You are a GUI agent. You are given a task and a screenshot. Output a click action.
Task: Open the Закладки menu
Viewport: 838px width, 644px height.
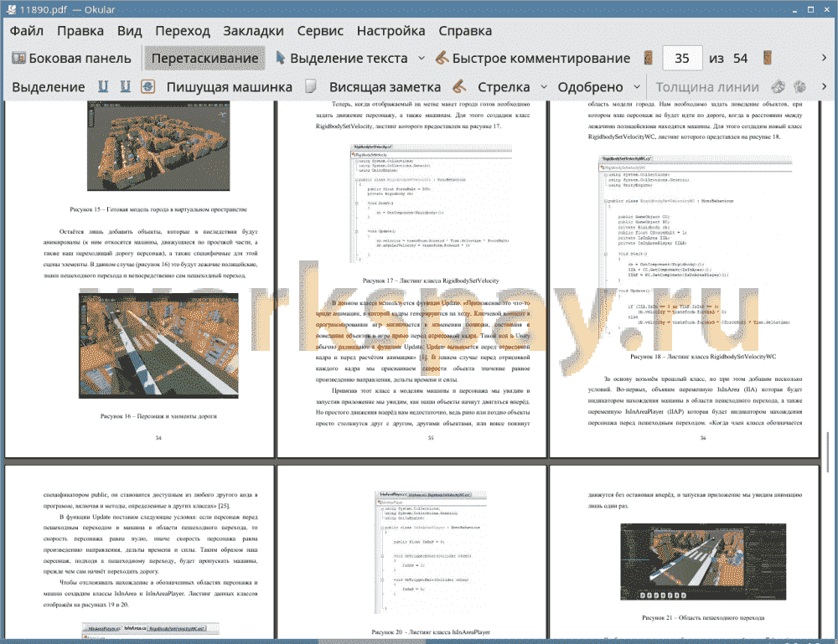pos(253,31)
